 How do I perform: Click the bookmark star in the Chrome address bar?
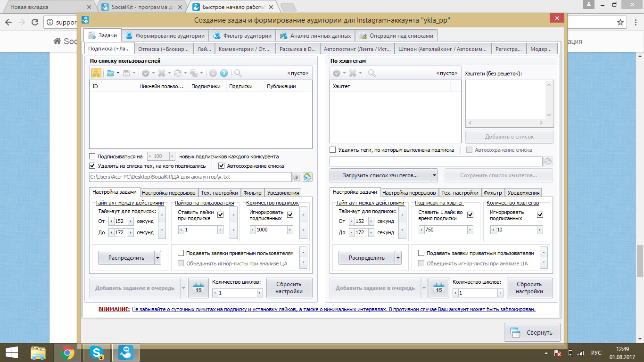[621, 22]
